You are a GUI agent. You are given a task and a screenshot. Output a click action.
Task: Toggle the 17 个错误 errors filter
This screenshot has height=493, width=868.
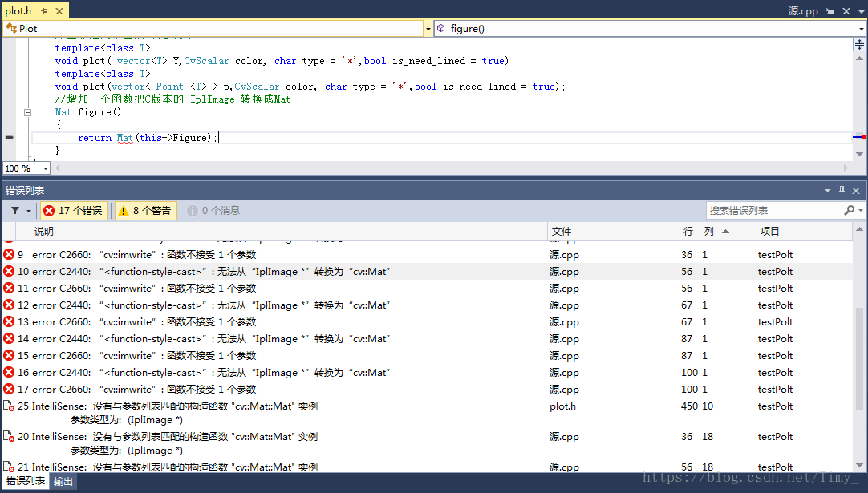74,211
